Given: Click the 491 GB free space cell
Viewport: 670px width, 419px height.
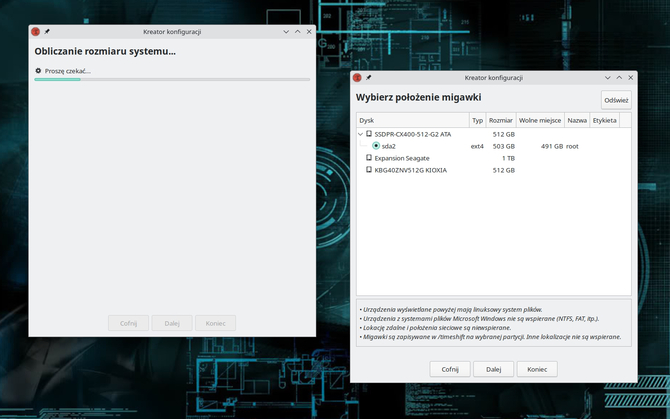Looking at the screenshot, I should tap(552, 146).
